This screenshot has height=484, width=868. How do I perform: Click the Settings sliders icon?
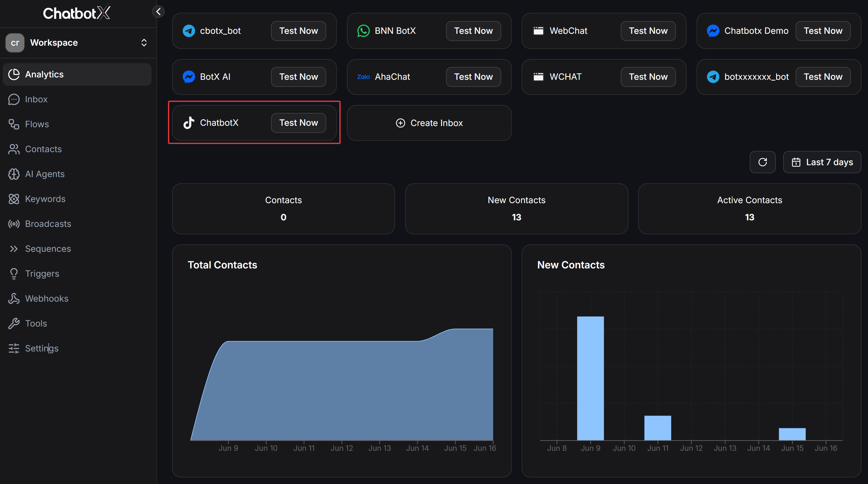click(x=14, y=348)
